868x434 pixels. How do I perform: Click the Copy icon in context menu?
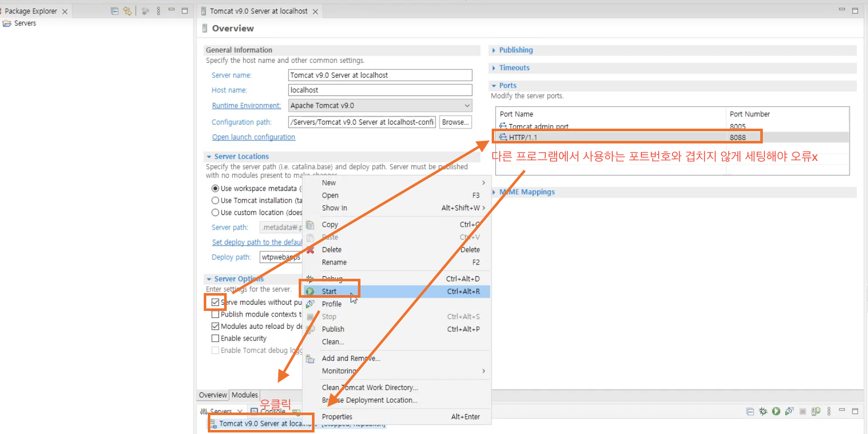[310, 225]
